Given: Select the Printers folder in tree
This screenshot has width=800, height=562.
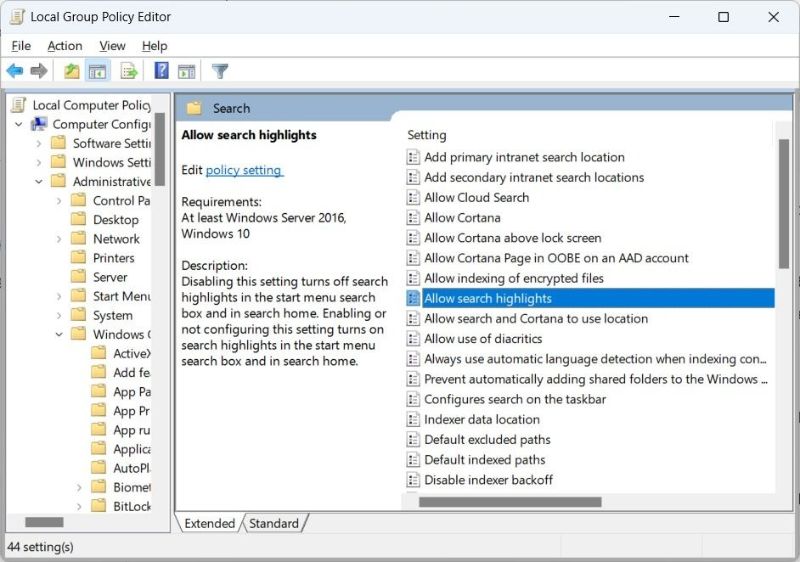Looking at the screenshot, I should tap(113, 258).
